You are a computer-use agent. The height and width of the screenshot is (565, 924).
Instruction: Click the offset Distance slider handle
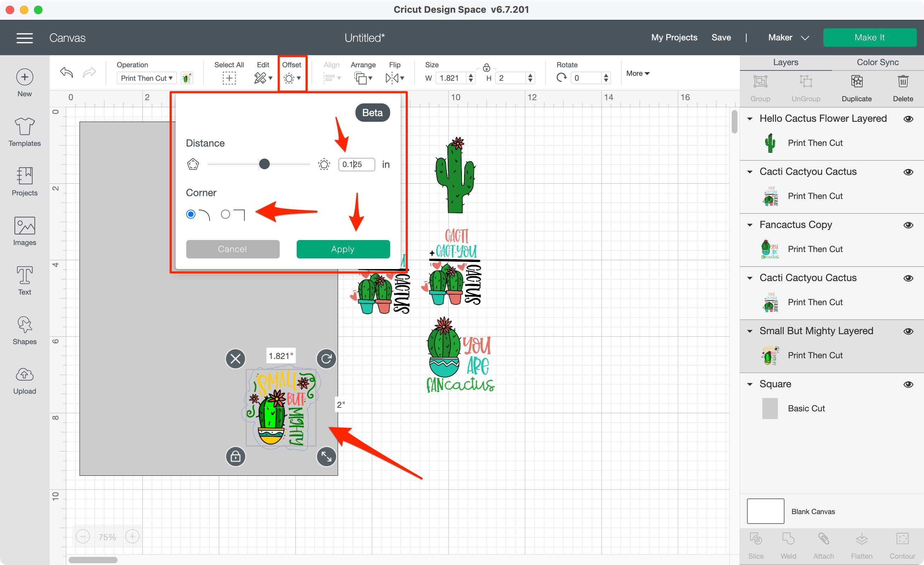click(x=264, y=164)
